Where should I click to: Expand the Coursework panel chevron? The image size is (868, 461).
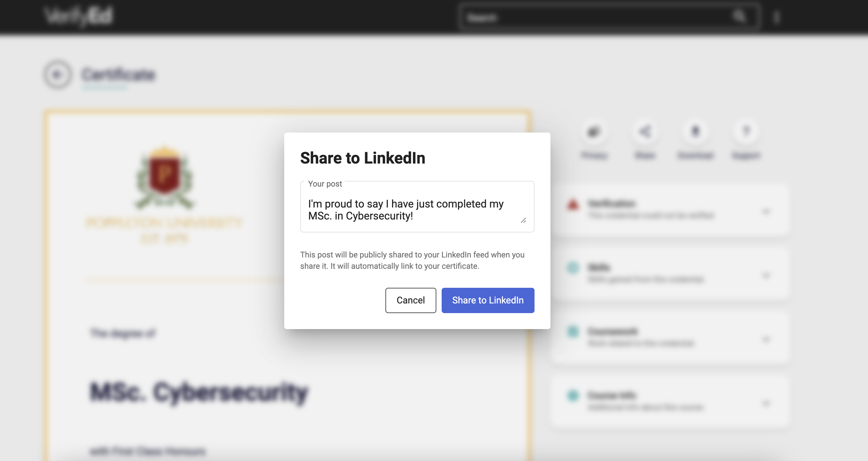pos(766,339)
